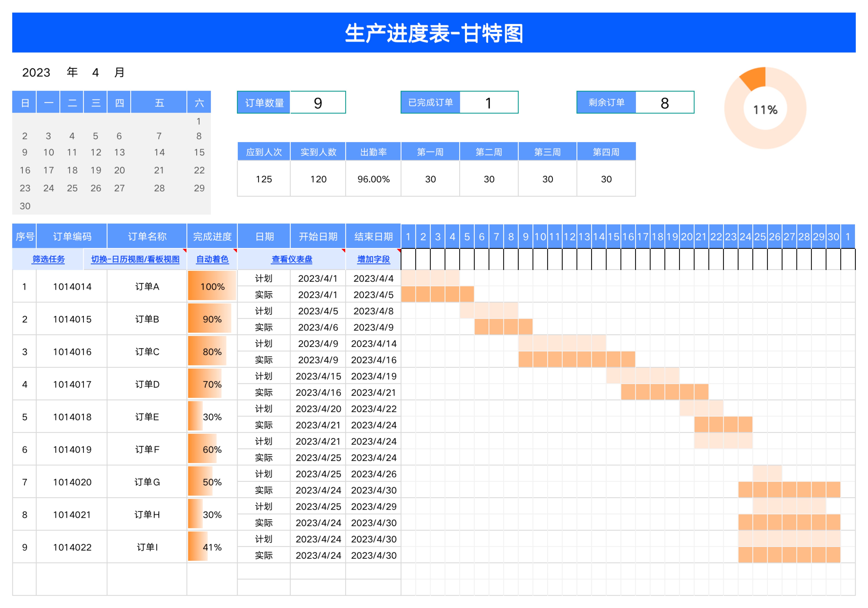
Task: Select order code 1014019 cell
Action: (72, 449)
